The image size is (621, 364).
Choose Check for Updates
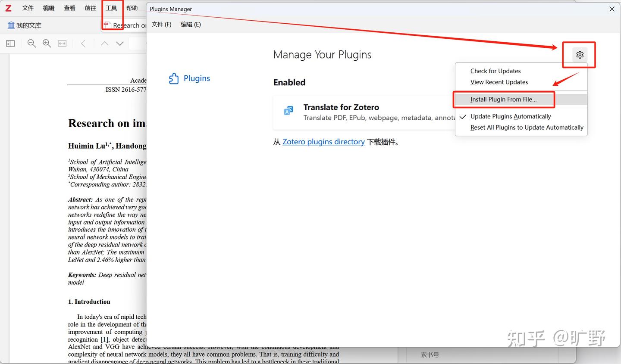[x=496, y=71]
